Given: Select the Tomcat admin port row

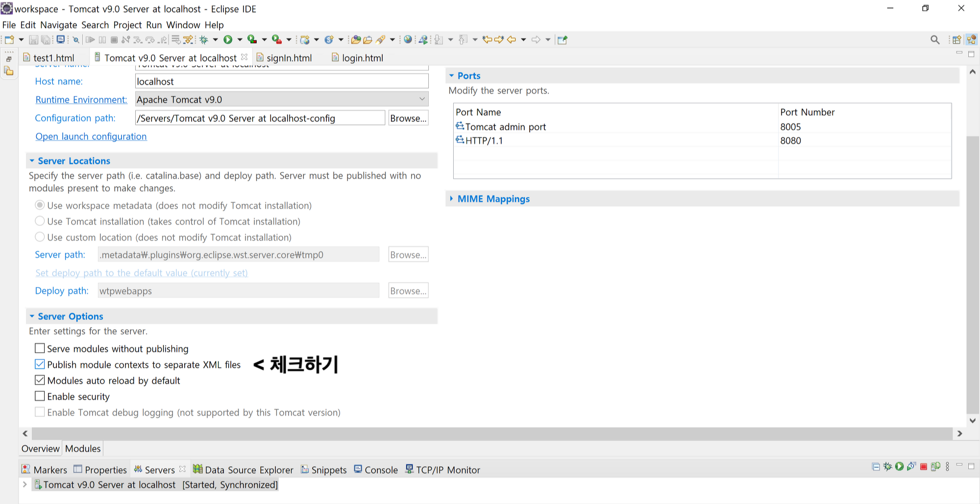Looking at the screenshot, I should point(702,126).
